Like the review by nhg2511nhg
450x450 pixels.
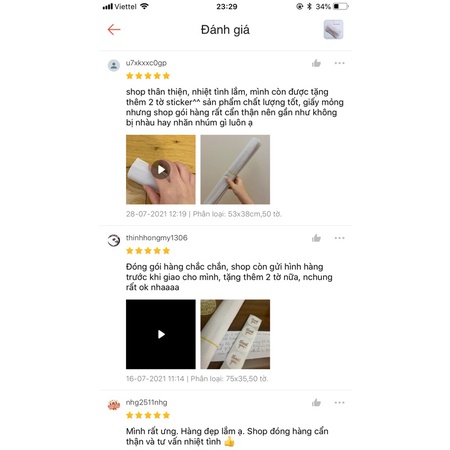316,403
